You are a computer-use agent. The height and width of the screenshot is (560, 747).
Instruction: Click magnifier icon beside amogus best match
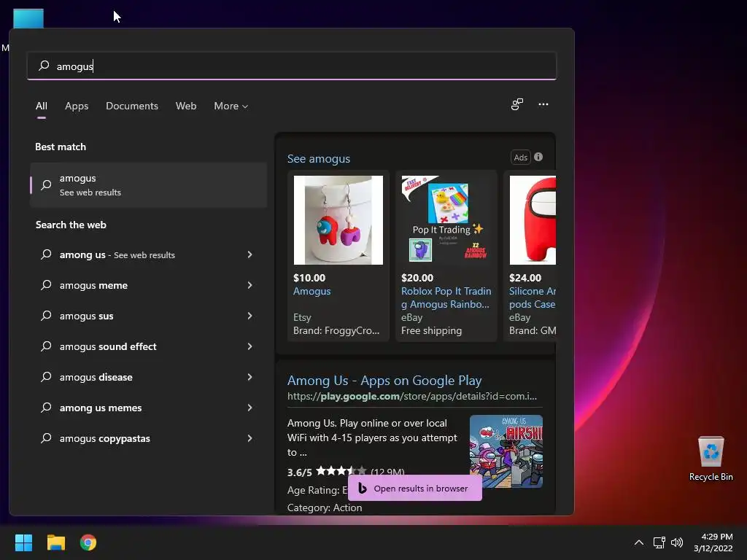(46, 184)
